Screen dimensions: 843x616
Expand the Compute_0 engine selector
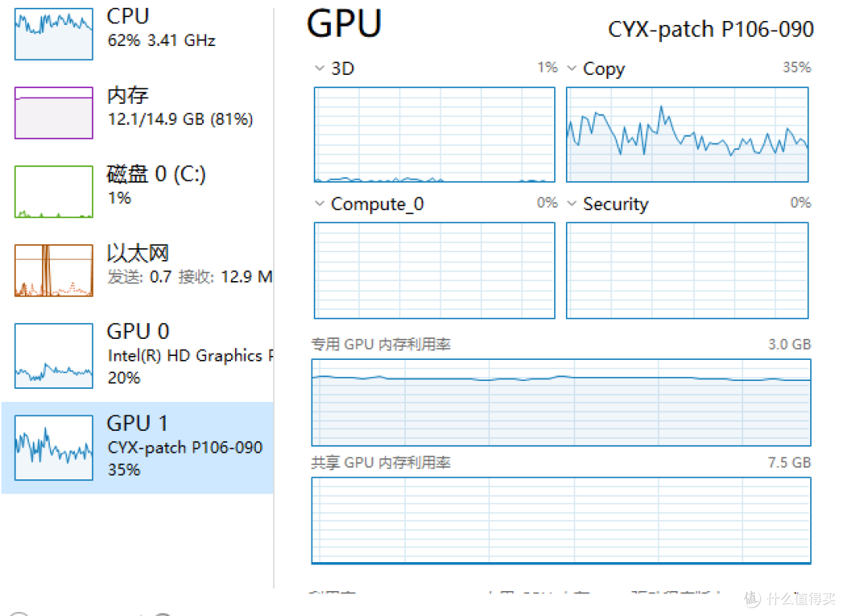319,204
